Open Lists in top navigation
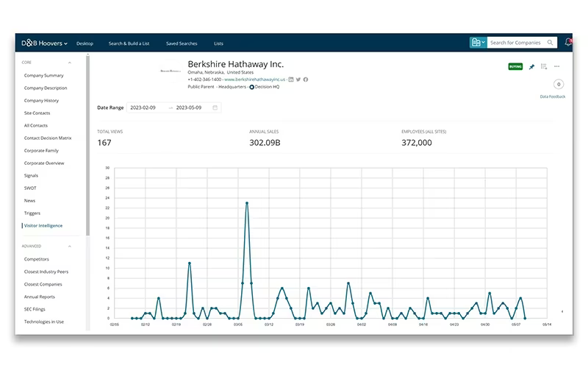The image size is (588, 368). point(218,43)
